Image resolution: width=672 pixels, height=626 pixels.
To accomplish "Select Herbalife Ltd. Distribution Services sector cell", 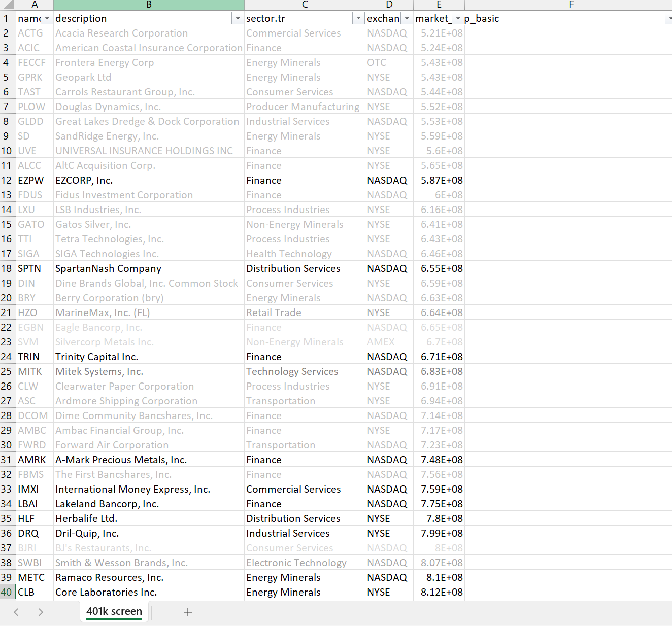I will pyautogui.click(x=305, y=518).
